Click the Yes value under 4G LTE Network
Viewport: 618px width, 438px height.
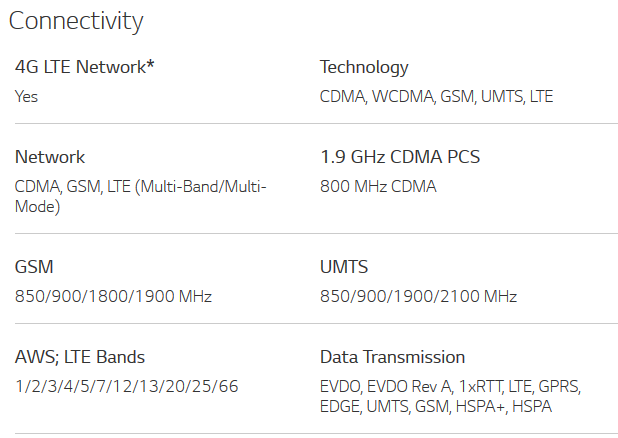[x=26, y=97]
